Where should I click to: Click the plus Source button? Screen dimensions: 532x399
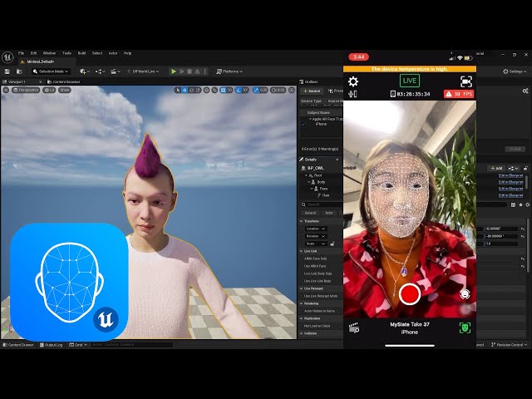point(312,91)
